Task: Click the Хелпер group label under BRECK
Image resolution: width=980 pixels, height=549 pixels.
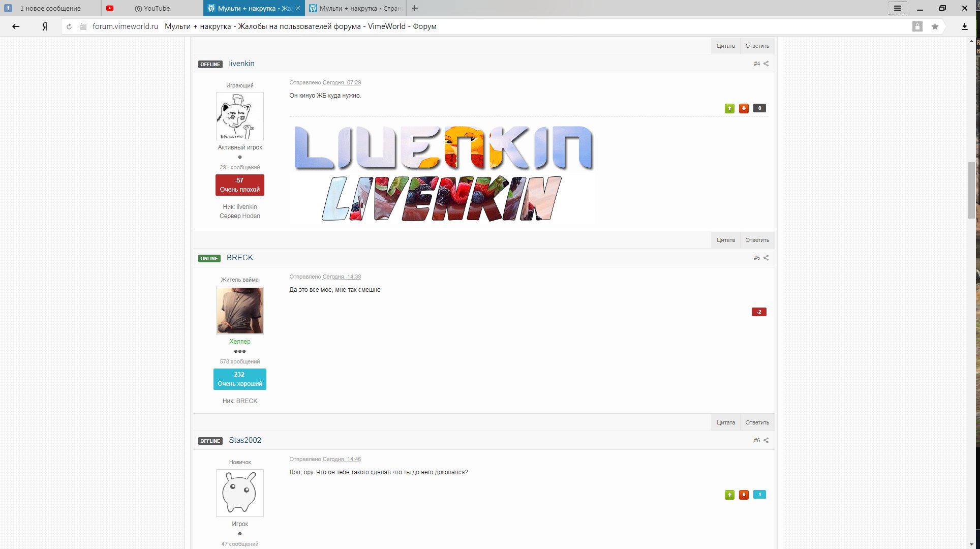Action: (x=240, y=342)
